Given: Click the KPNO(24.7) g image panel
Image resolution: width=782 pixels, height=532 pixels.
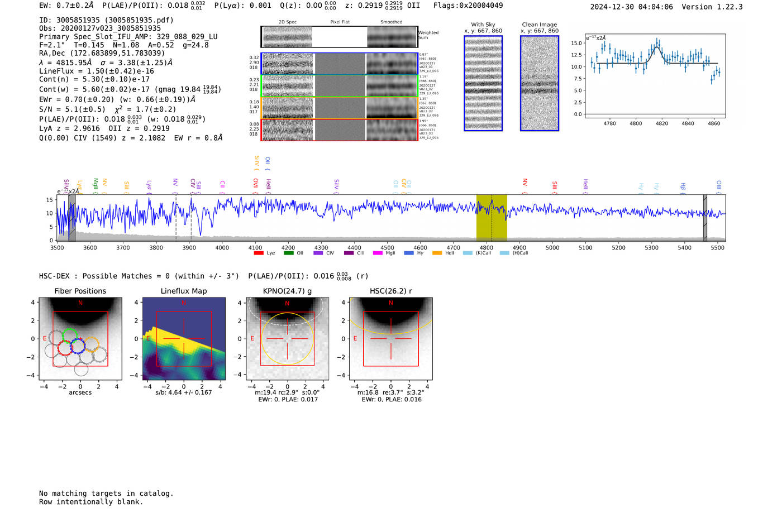Looking at the screenshot, I should click(287, 339).
